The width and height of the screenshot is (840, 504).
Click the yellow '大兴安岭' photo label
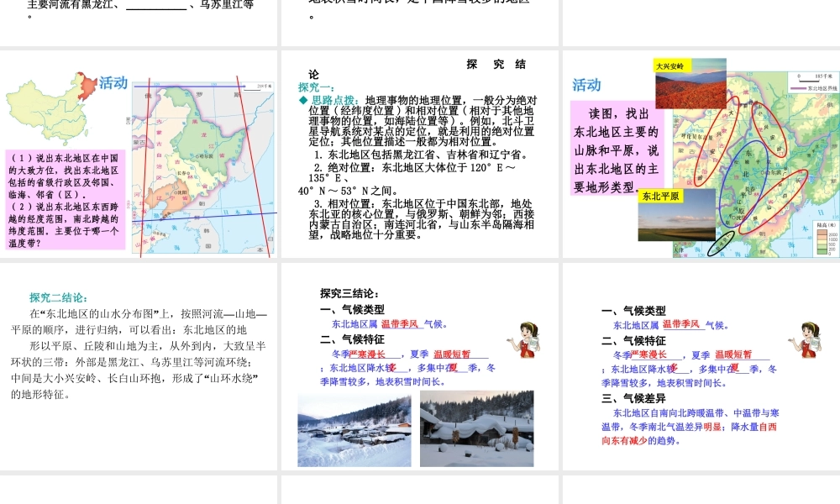tap(670, 66)
